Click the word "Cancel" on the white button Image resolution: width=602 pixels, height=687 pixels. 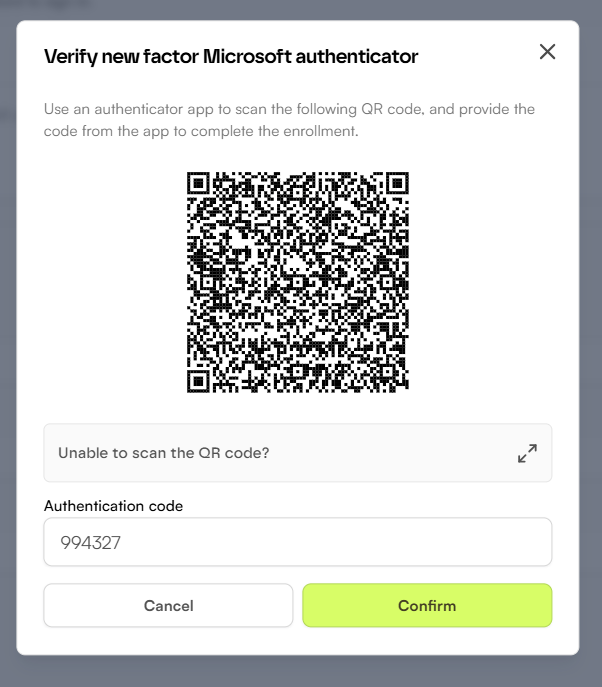[x=168, y=605]
